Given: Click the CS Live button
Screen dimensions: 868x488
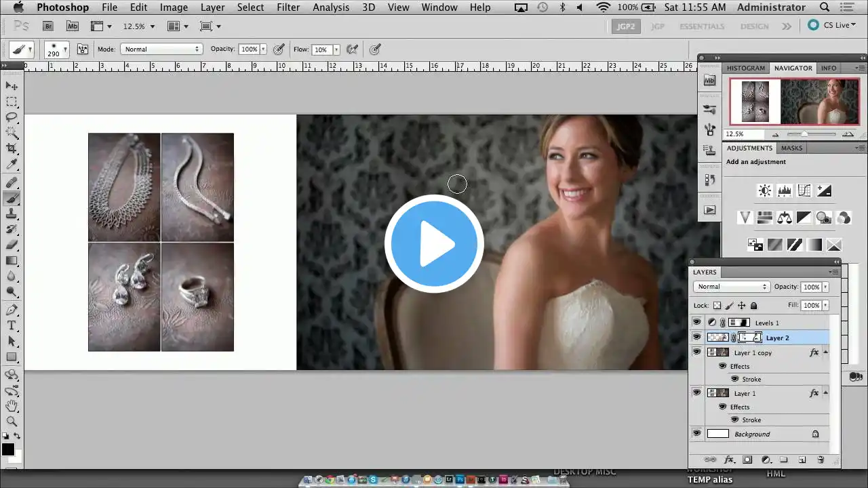Looking at the screenshot, I should 830,25.
